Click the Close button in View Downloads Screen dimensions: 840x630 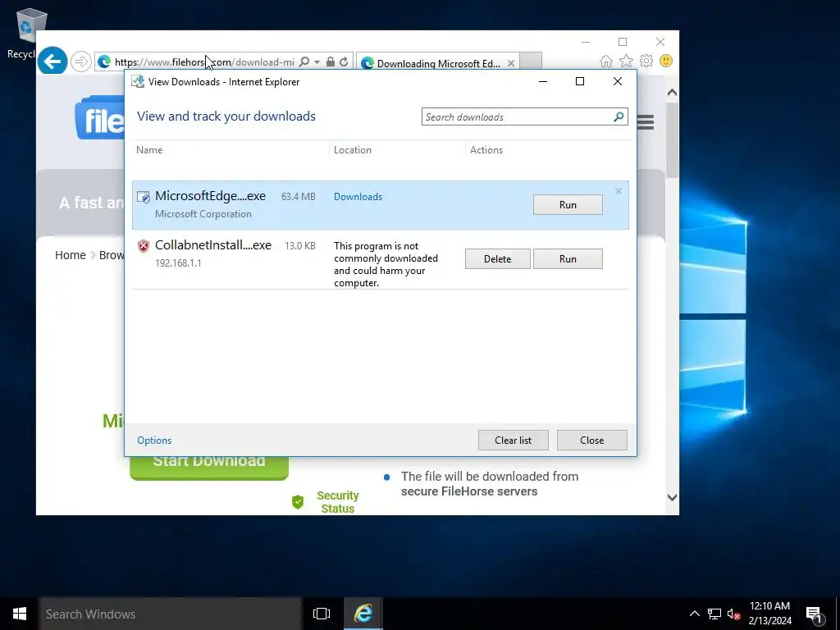tap(592, 440)
